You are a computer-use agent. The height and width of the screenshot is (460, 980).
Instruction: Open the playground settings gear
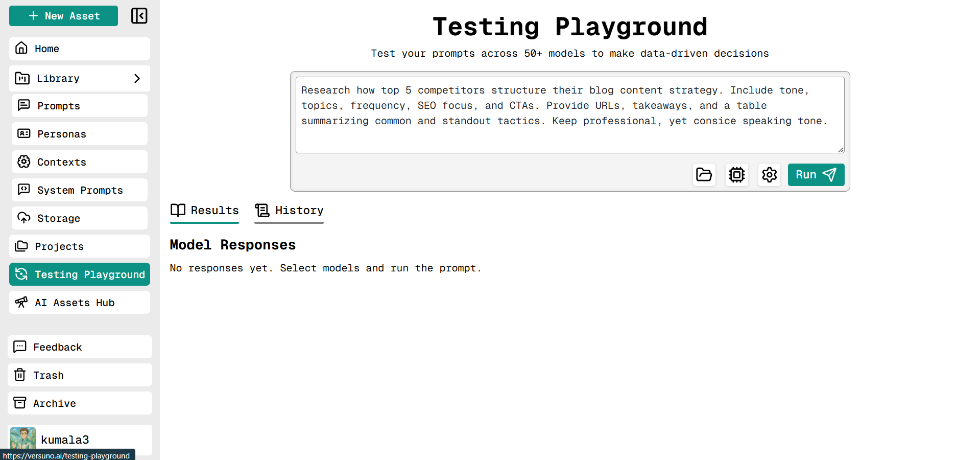point(769,174)
